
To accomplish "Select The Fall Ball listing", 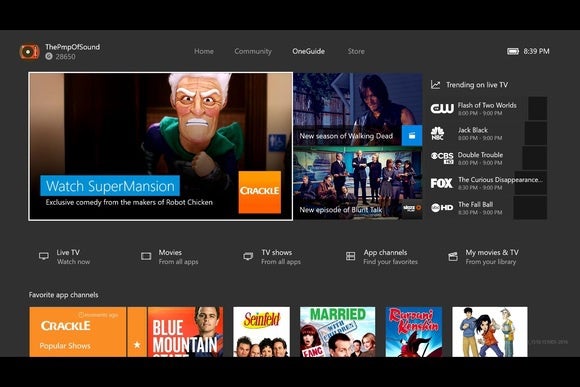I will tap(488, 208).
